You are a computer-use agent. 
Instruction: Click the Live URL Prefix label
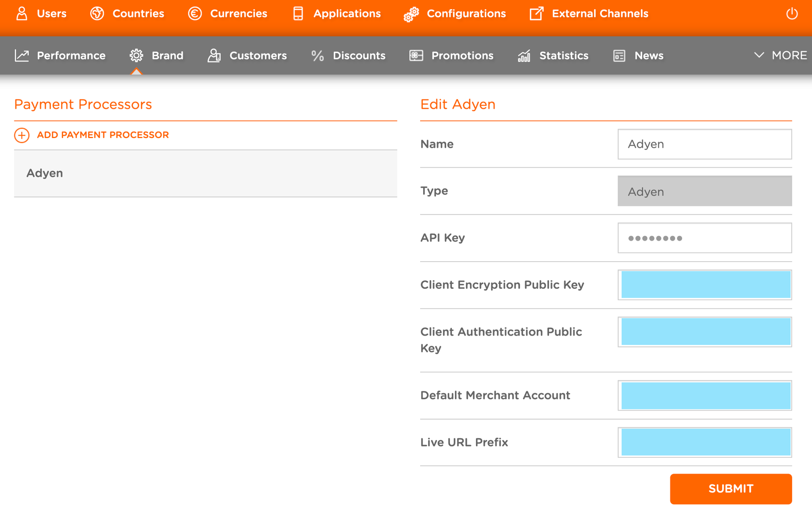tap(464, 442)
